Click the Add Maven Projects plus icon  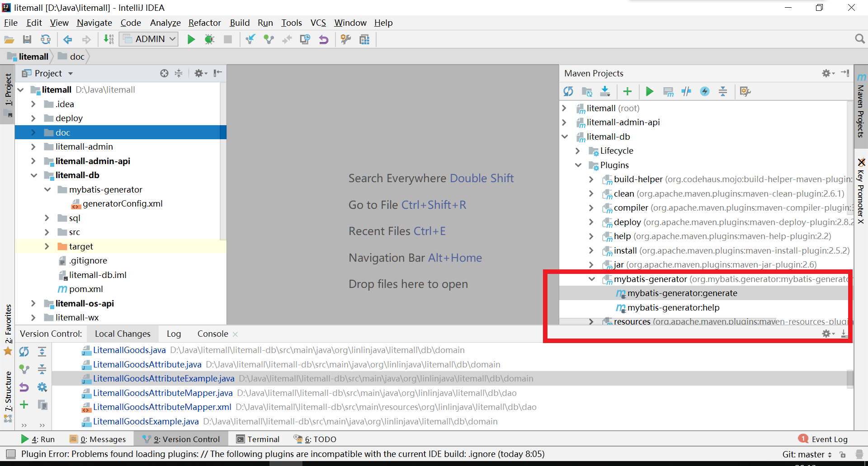pos(627,92)
